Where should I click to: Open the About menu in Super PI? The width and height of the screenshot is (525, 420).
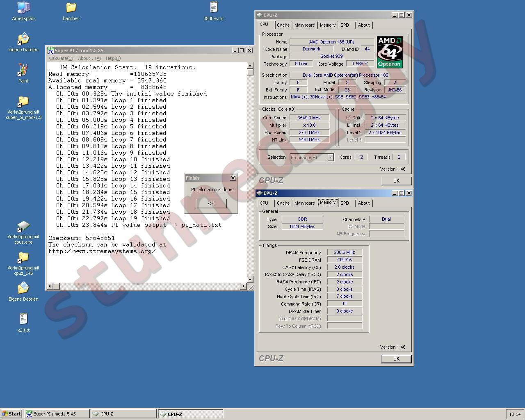89,58
